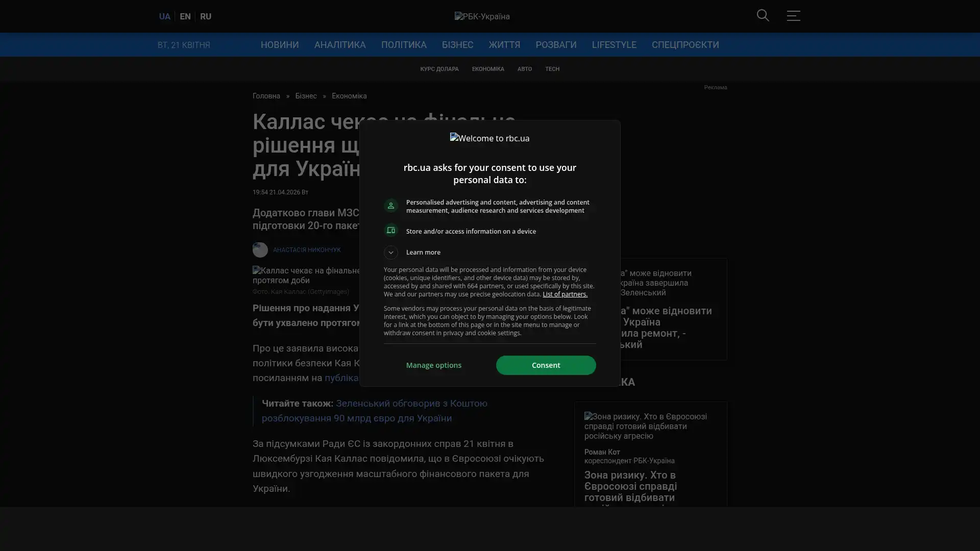Click the author avatar image
The height and width of the screenshot is (551, 980).
[x=260, y=250]
